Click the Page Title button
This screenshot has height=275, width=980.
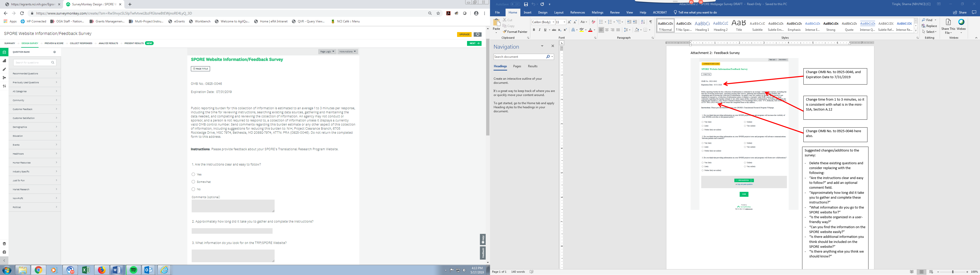coord(201,69)
